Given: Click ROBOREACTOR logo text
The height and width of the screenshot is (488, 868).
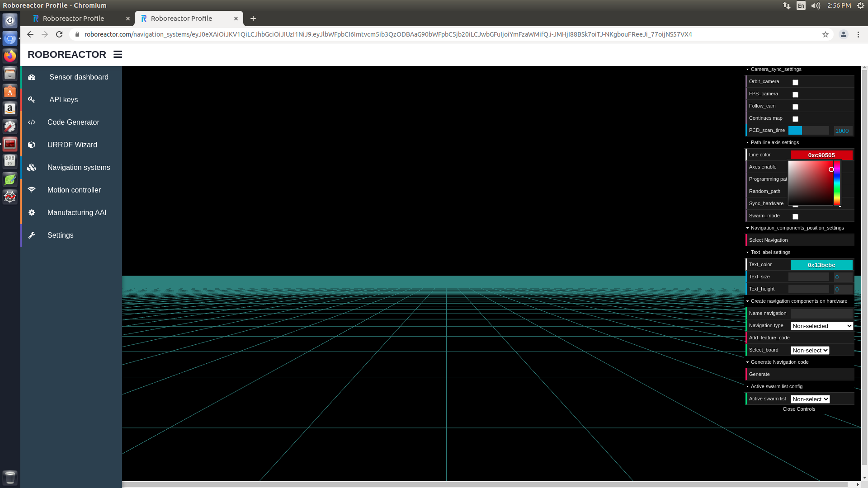Looking at the screenshot, I should tap(67, 54).
